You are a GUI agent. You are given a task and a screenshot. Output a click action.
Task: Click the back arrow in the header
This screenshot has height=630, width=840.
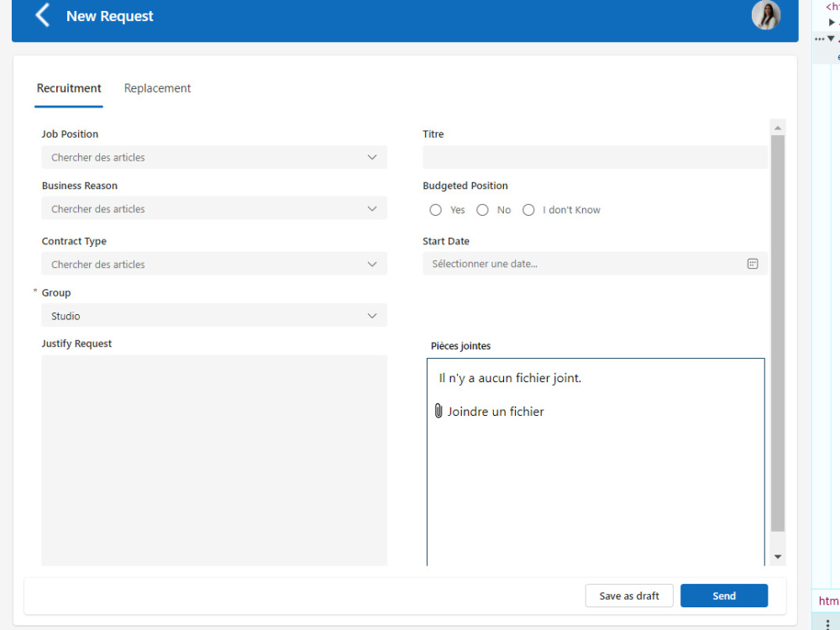[42, 15]
